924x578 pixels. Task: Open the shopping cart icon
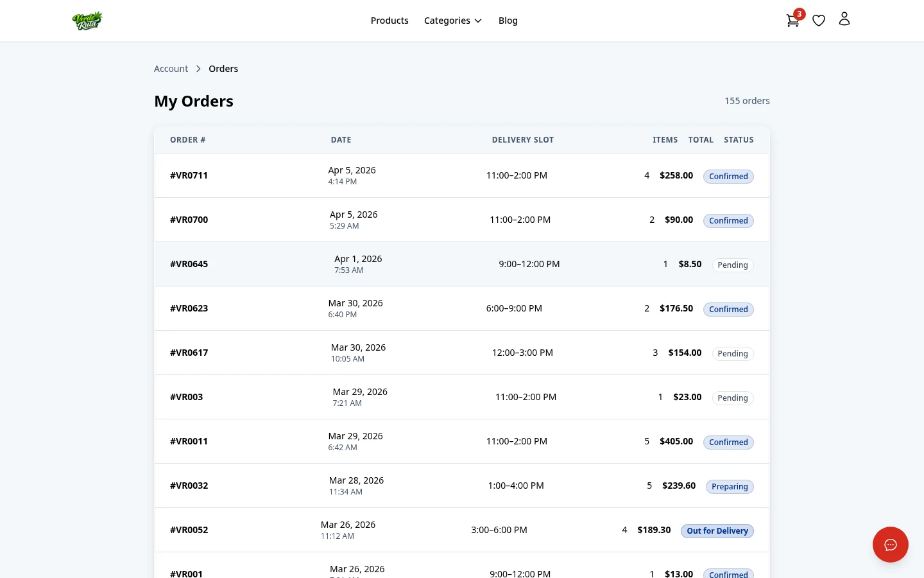click(x=792, y=21)
